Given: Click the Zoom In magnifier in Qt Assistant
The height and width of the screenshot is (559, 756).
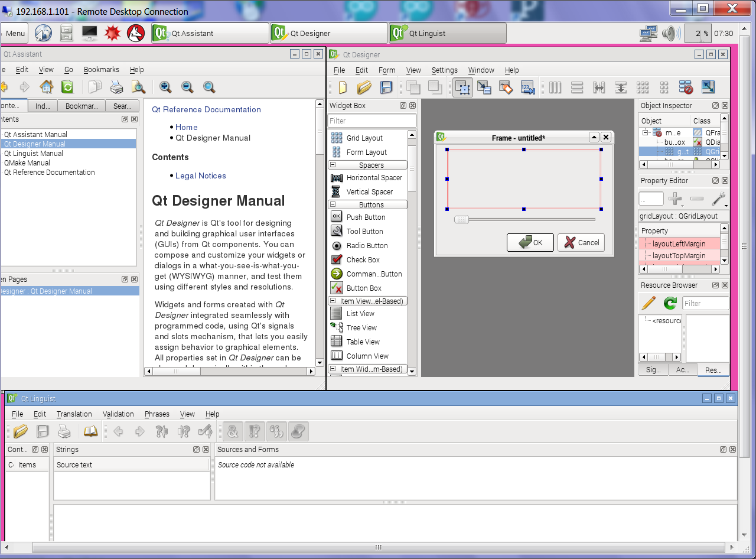Looking at the screenshot, I should 166,87.
